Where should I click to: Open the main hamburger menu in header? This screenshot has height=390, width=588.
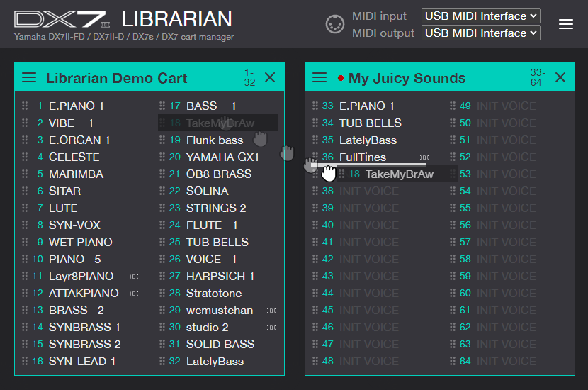pyautogui.click(x=565, y=24)
